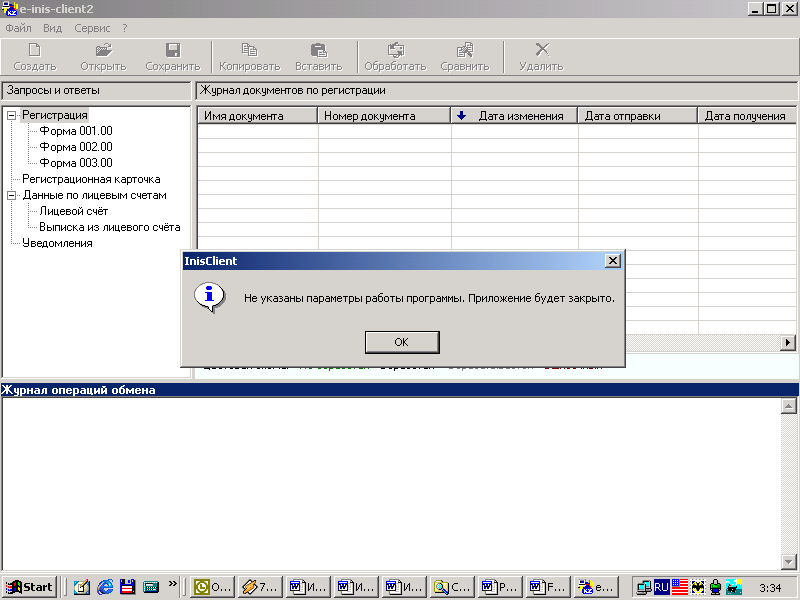The width and height of the screenshot is (800, 600).
Task: Click the Журнал операций обмена panel header
Action: (399, 390)
